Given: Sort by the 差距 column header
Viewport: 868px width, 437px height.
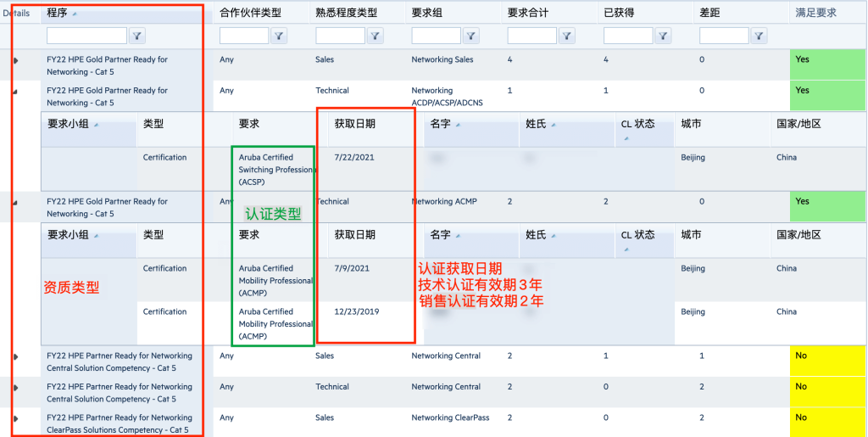Looking at the screenshot, I should point(709,13).
